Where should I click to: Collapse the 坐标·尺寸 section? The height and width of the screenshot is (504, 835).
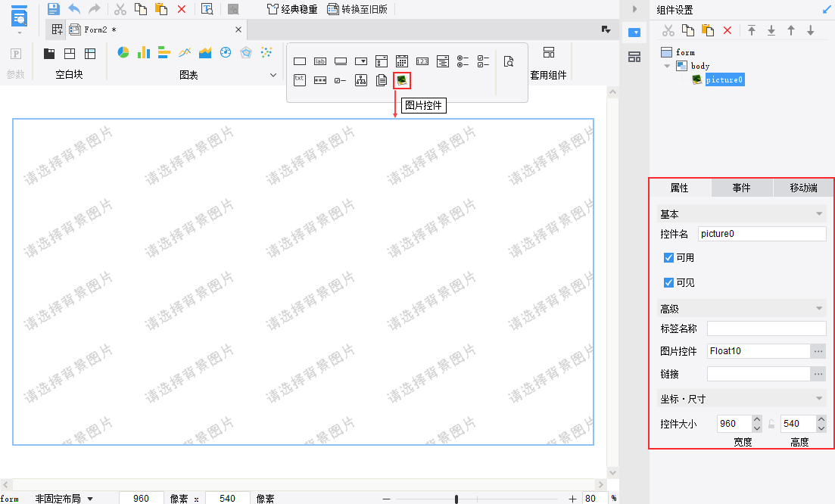[819, 399]
